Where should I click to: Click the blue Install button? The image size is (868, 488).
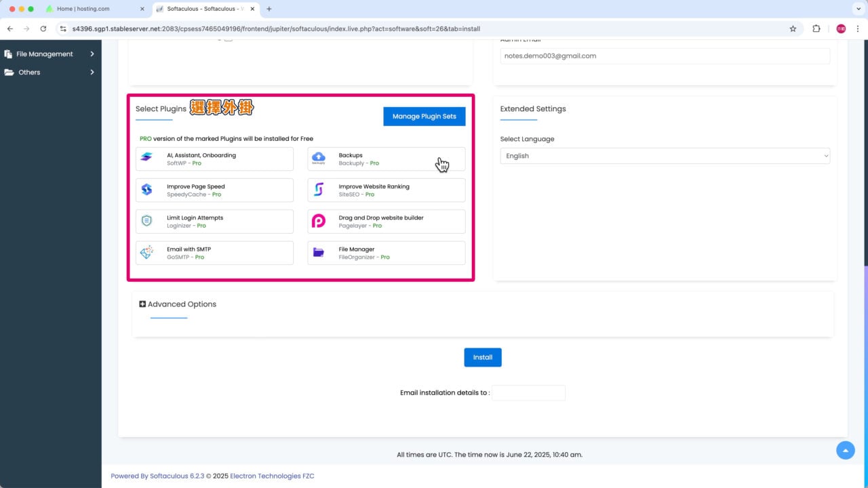482,357
